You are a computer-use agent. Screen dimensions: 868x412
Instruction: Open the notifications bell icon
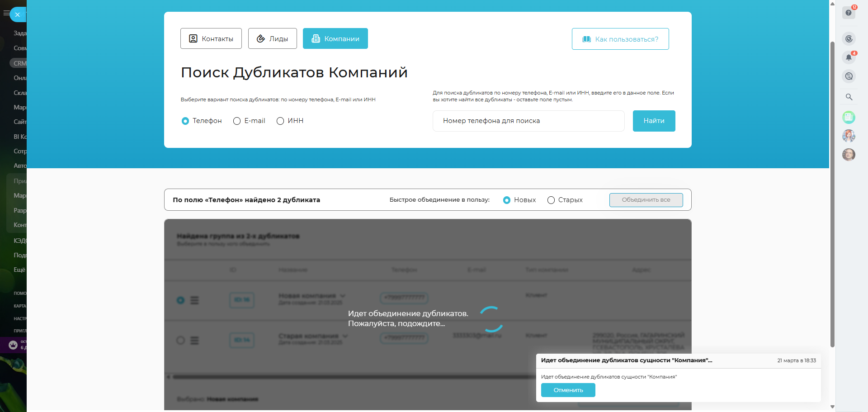click(x=849, y=57)
